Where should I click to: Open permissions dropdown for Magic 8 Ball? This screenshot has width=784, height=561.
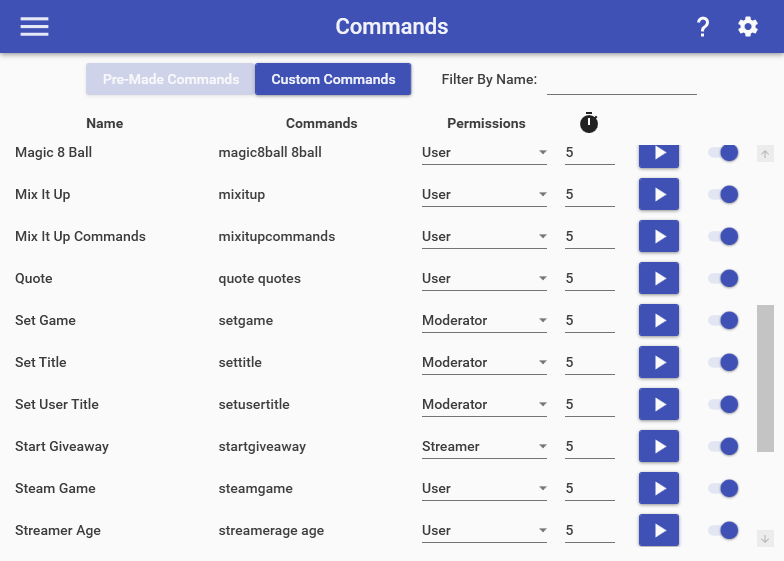[484, 153]
